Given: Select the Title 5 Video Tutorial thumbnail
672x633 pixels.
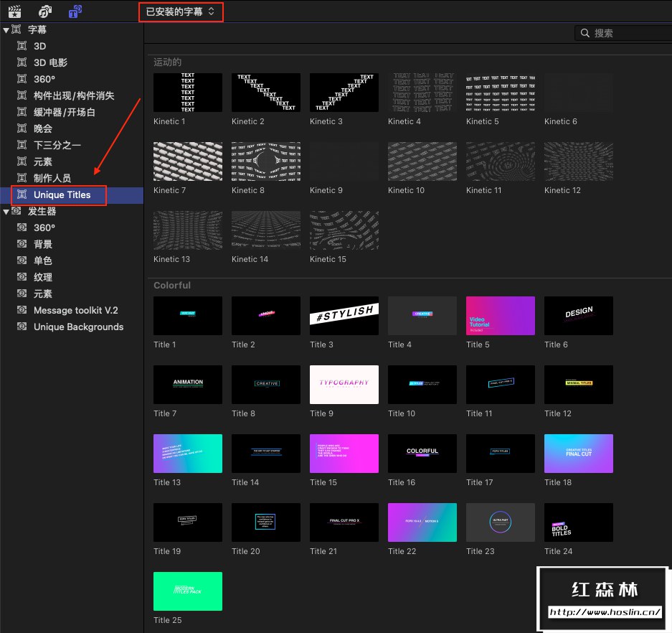Looking at the screenshot, I should coord(501,316).
